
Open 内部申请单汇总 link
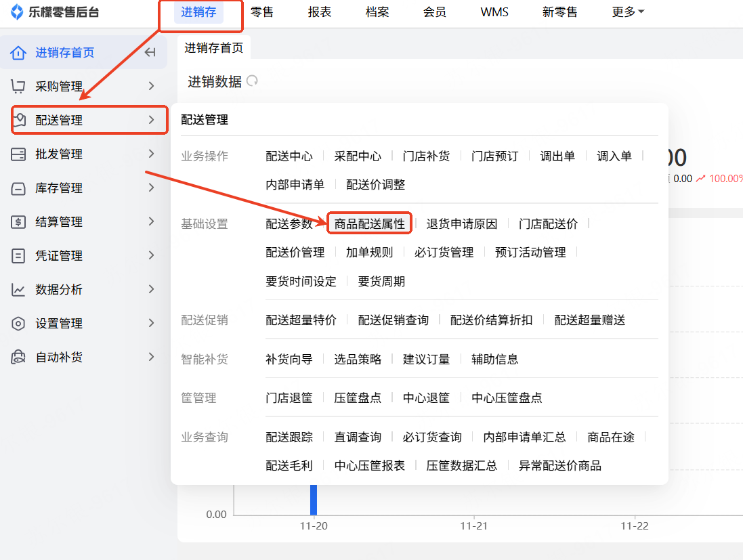[x=524, y=437]
